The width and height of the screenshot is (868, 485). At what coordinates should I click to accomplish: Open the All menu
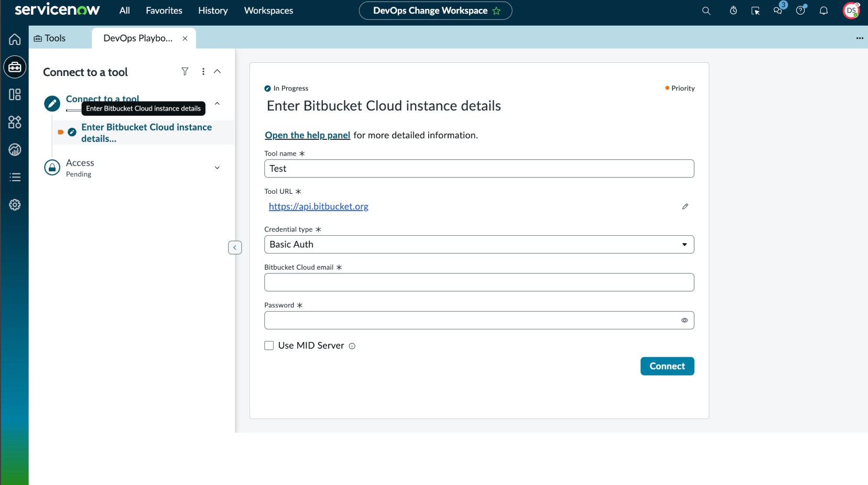tap(125, 10)
